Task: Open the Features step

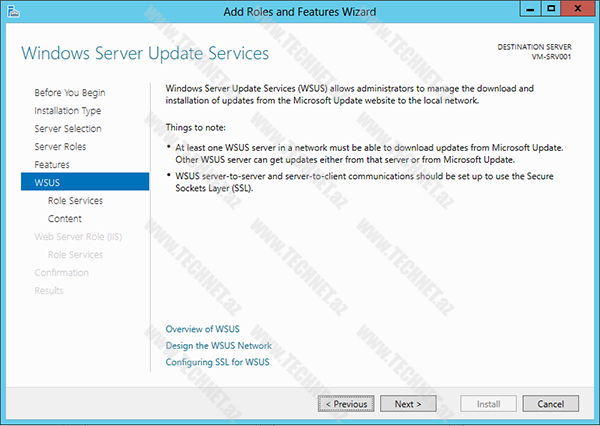Action: click(x=52, y=165)
